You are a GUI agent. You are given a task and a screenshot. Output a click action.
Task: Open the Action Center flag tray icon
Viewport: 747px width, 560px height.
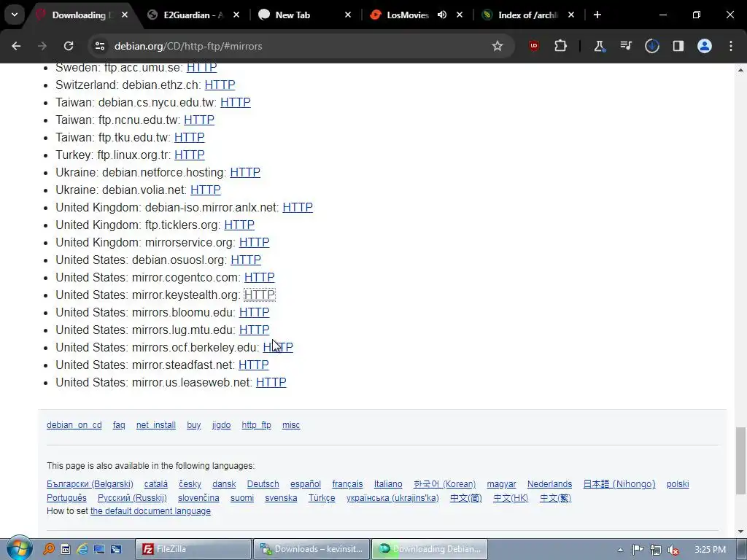coord(638,550)
